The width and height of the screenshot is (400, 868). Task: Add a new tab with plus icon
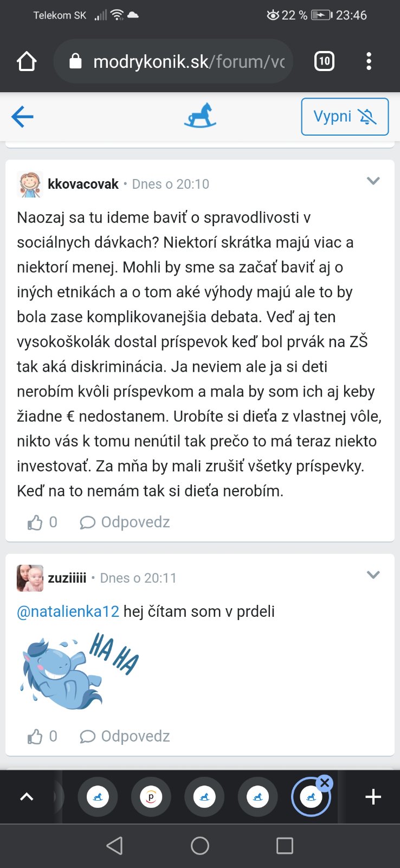[373, 797]
